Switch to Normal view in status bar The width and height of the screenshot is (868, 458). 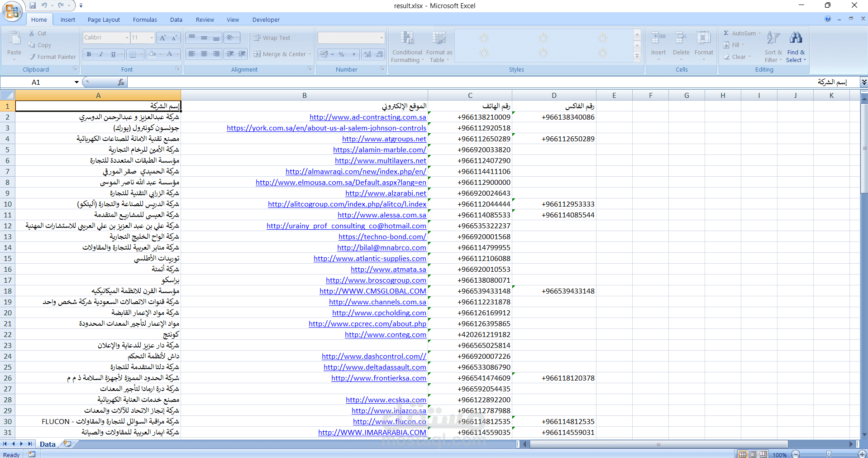click(x=743, y=454)
